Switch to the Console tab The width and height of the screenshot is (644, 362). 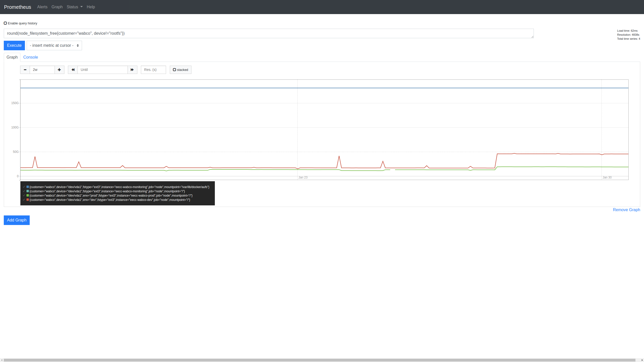pyautogui.click(x=30, y=57)
